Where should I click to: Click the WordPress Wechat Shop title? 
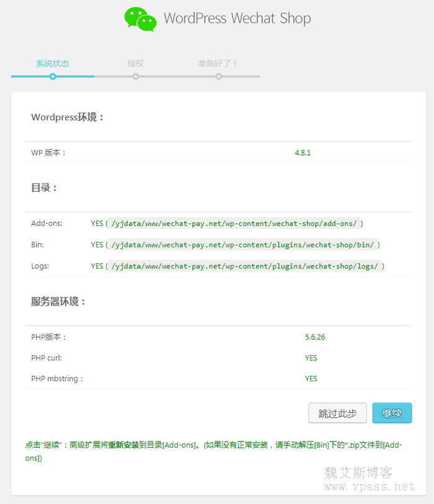[x=237, y=19]
